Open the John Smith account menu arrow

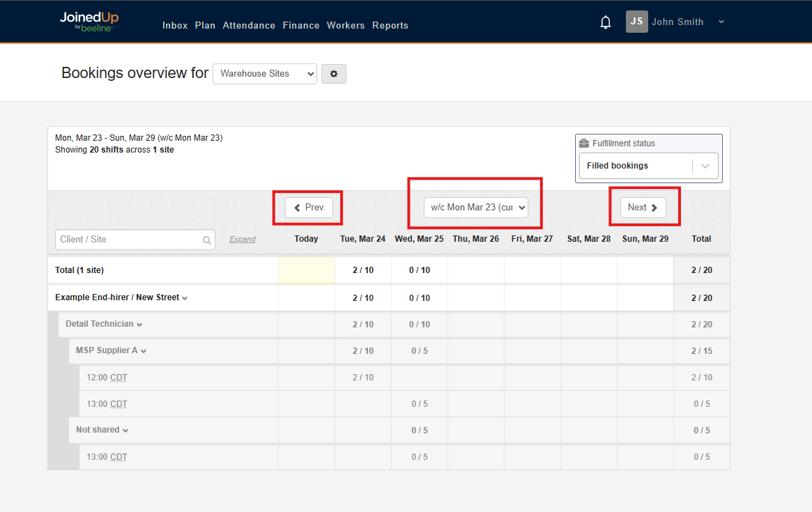[721, 22]
